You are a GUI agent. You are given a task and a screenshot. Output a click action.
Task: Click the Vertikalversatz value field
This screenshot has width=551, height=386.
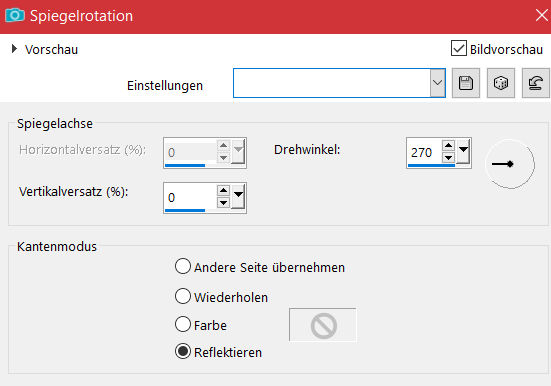191,198
